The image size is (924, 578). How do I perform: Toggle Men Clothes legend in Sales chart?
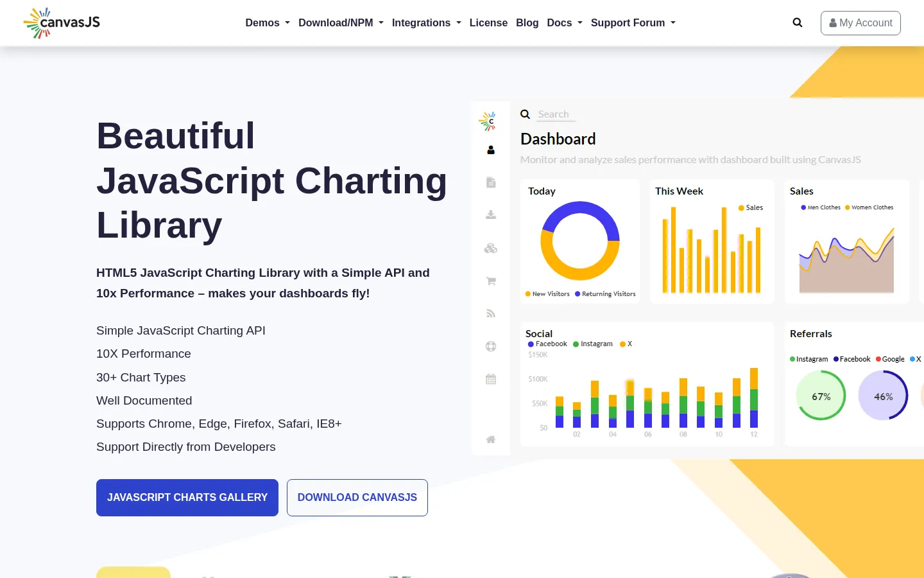click(x=821, y=207)
